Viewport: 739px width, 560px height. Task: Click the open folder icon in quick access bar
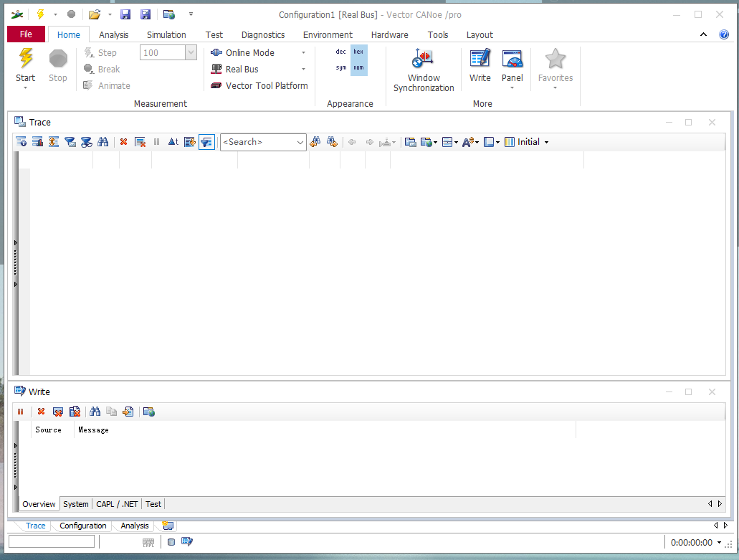tap(95, 14)
